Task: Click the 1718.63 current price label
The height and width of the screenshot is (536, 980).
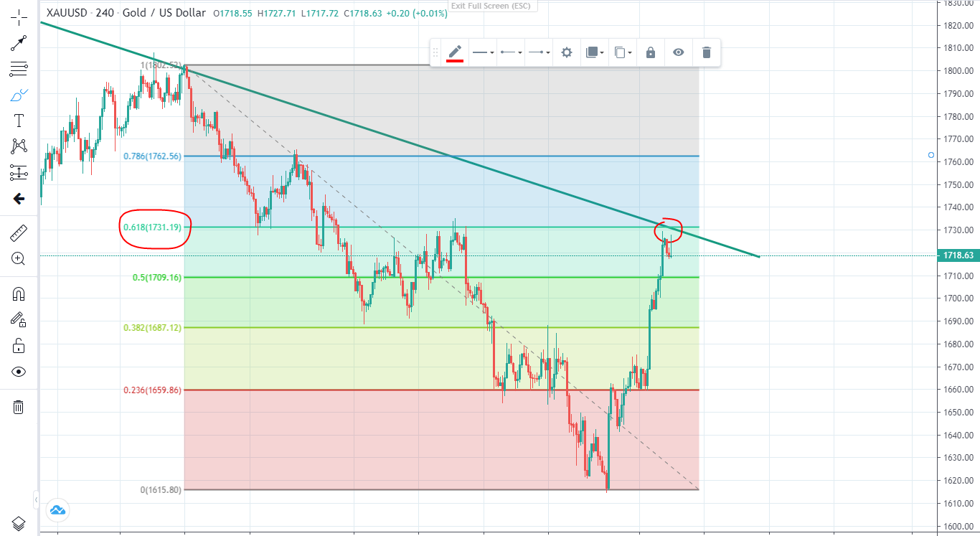Action: click(x=958, y=255)
